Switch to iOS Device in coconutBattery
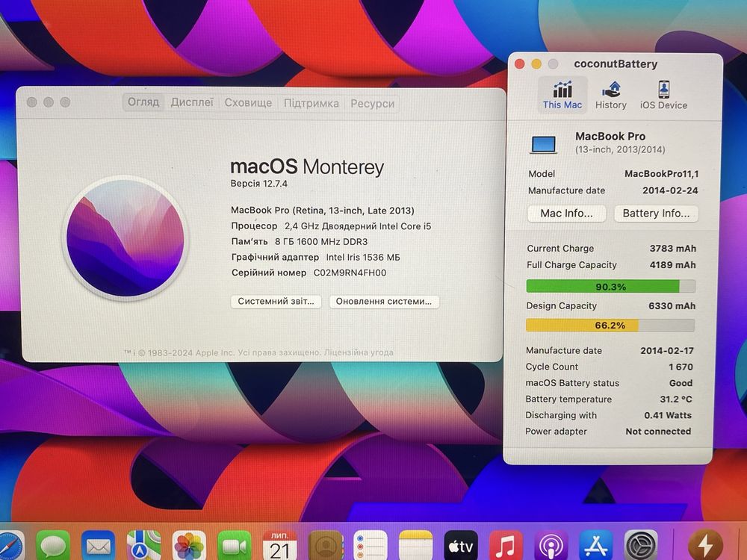747x560 pixels. click(663, 95)
